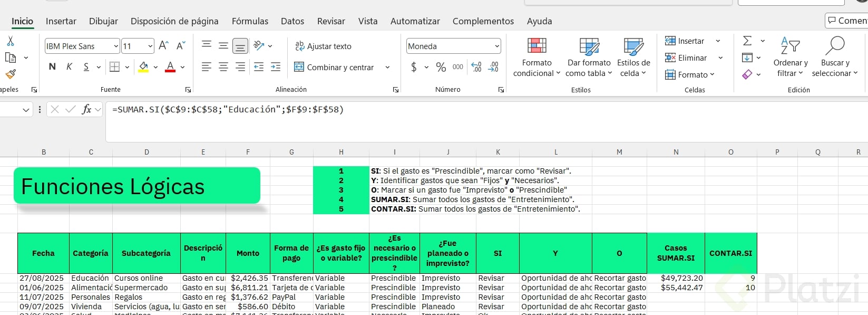The height and width of the screenshot is (315, 868).
Task: Click in the formula bar SUMAR.SI text
Action: tap(228, 109)
